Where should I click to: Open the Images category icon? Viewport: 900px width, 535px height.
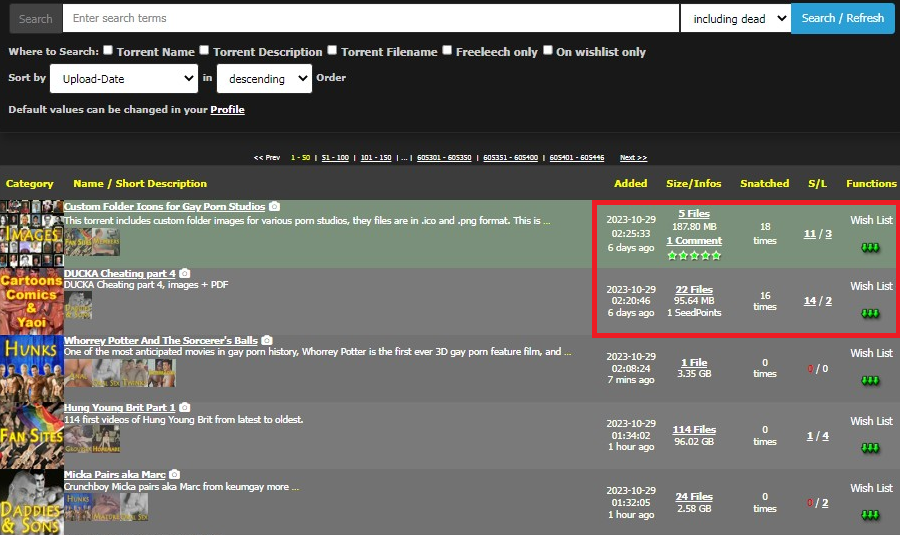pyautogui.click(x=30, y=231)
